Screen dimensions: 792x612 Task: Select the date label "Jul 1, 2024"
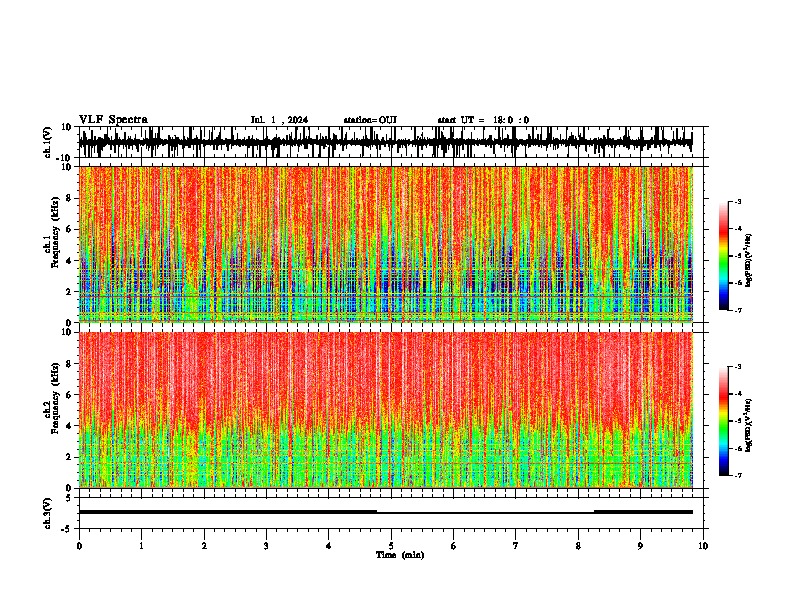pos(279,120)
